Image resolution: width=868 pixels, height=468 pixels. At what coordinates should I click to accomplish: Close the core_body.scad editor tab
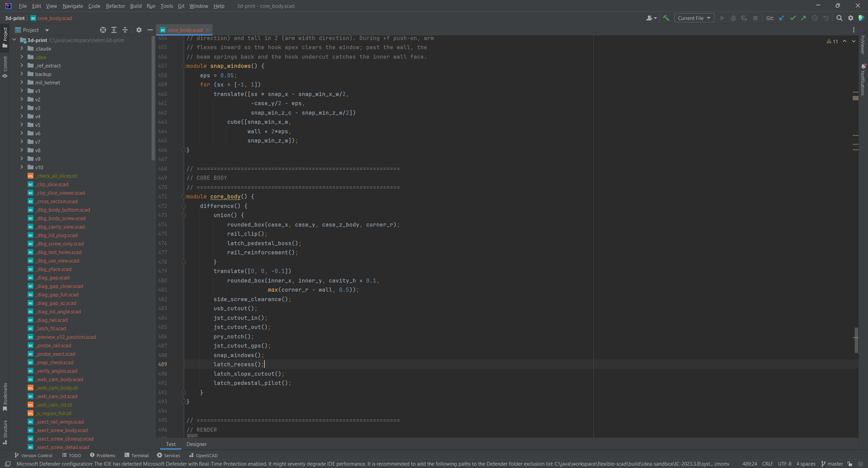click(x=208, y=30)
